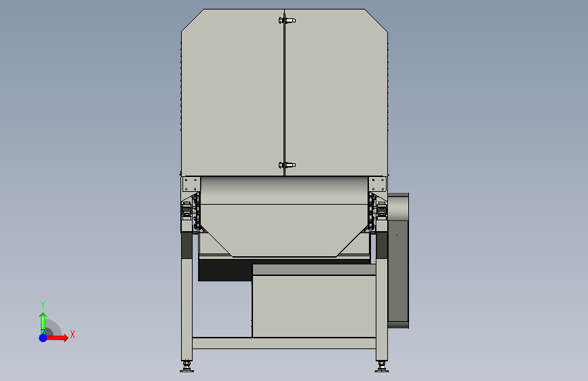Select the left mounting plate with four holes
Image resolution: width=588 pixels, height=381 pixels.
pos(191,184)
